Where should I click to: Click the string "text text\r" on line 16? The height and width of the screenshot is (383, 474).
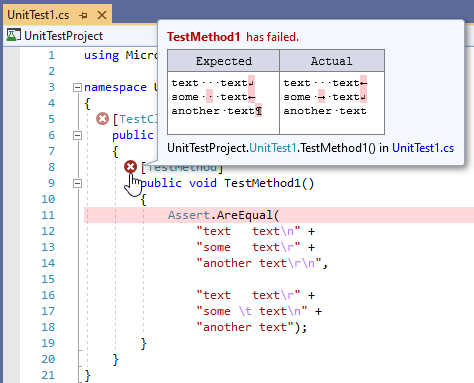click(248, 295)
